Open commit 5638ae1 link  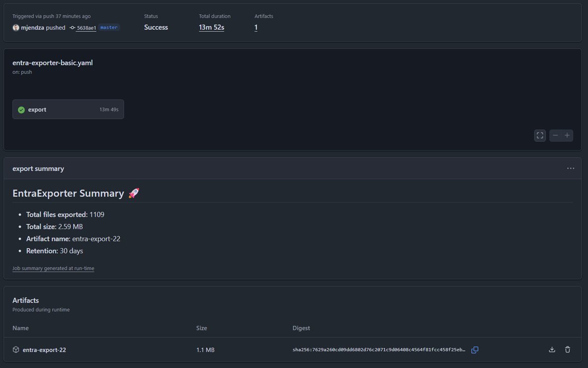(86, 28)
